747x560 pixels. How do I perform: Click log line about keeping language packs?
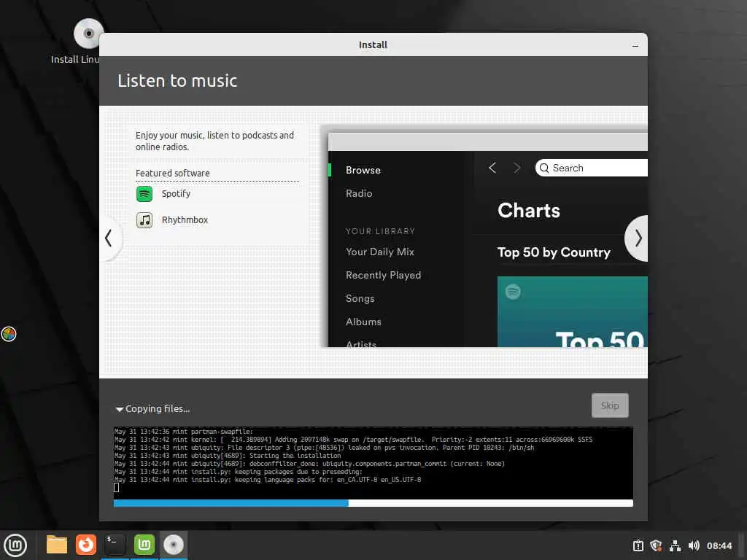tap(268, 480)
